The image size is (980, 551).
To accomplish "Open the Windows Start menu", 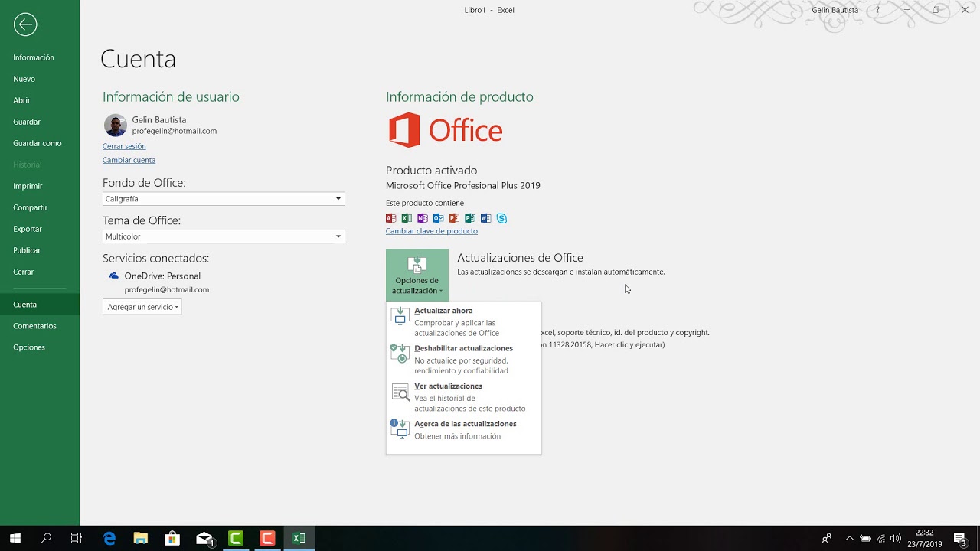I will tap(15, 538).
